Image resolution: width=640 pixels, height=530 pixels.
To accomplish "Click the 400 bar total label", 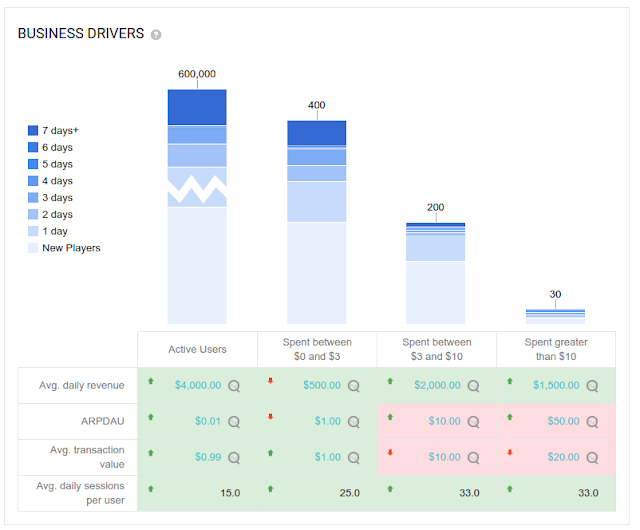I will [x=317, y=105].
